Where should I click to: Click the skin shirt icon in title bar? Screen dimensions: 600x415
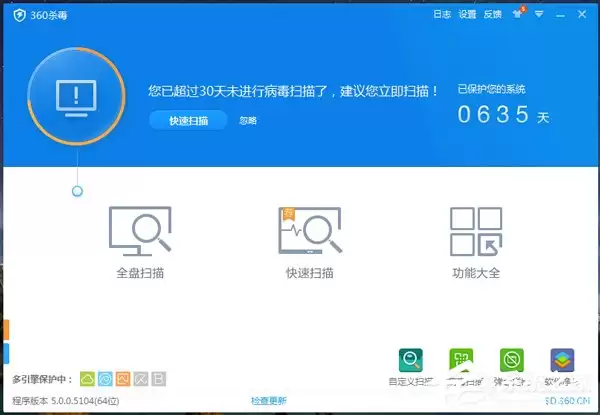(x=518, y=14)
